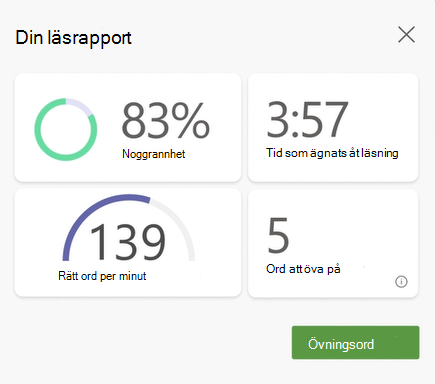
Task: Click the green accuracy donut chart
Action: click(66, 129)
